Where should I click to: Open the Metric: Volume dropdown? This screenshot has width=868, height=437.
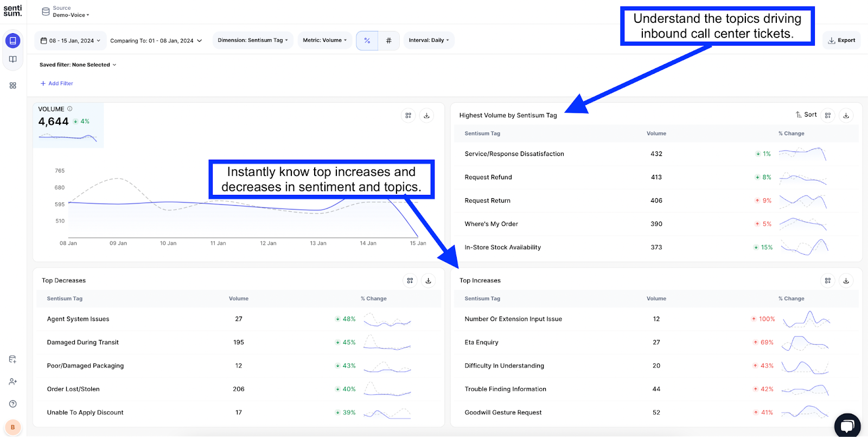tap(324, 40)
